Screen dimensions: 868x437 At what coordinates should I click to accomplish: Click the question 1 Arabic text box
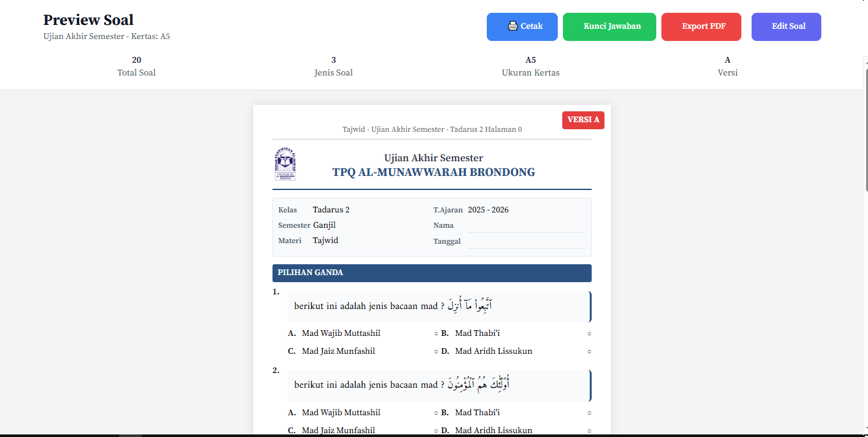438,306
